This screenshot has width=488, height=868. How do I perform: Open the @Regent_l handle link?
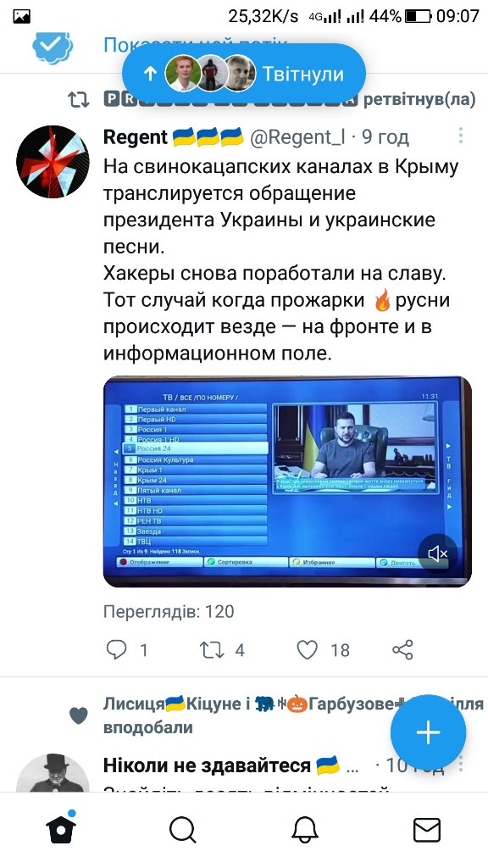pos(297,136)
